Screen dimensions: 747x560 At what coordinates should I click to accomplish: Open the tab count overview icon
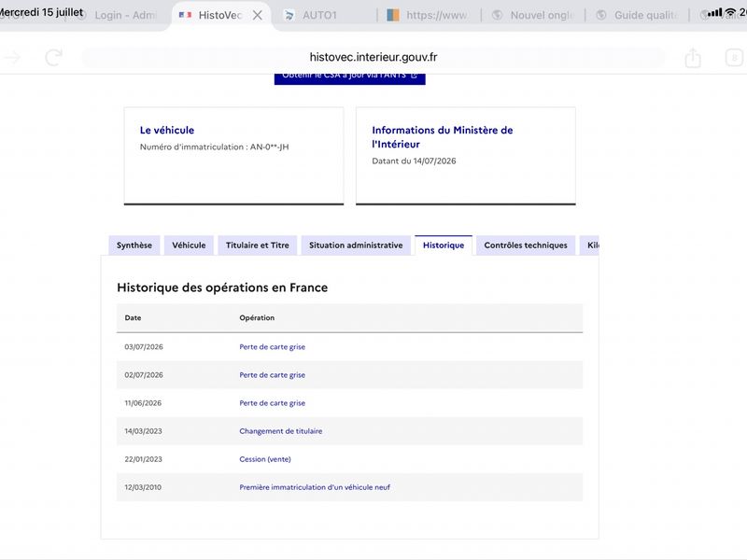tap(734, 58)
